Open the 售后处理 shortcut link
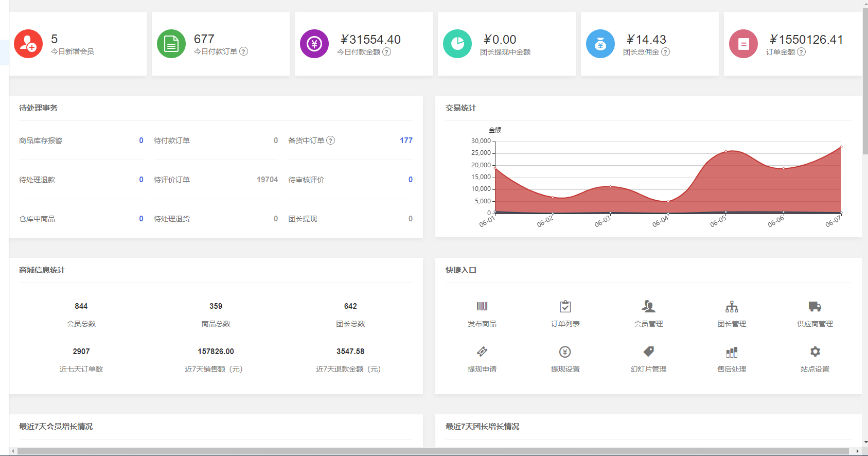868x456 pixels. [732, 369]
